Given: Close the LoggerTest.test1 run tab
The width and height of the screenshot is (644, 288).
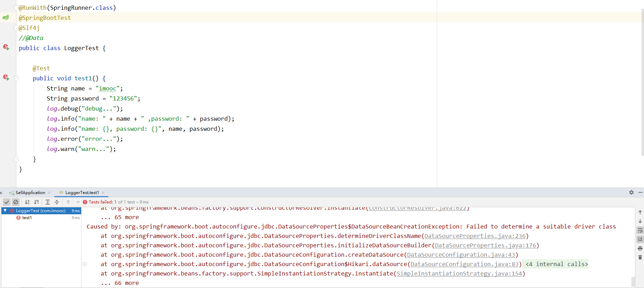Looking at the screenshot, I should coord(103,193).
